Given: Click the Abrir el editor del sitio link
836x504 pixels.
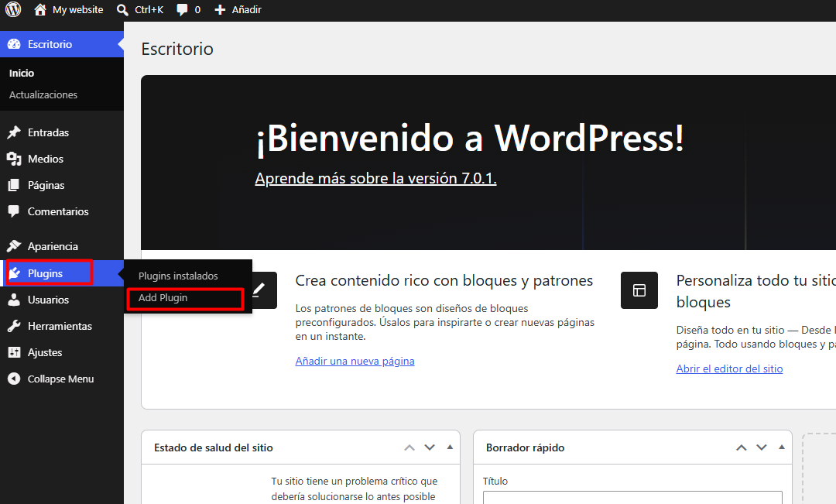Looking at the screenshot, I should tap(729, 369).
